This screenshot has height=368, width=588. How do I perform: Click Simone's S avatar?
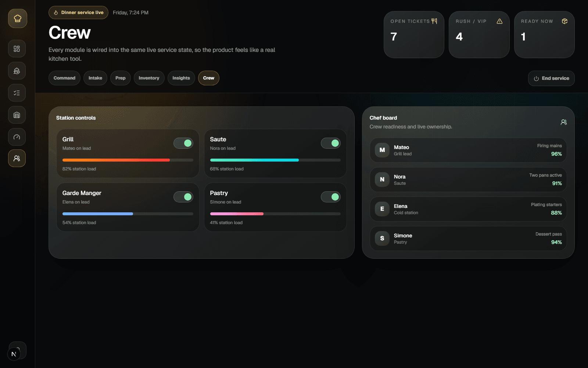click(x=382, y=238)
